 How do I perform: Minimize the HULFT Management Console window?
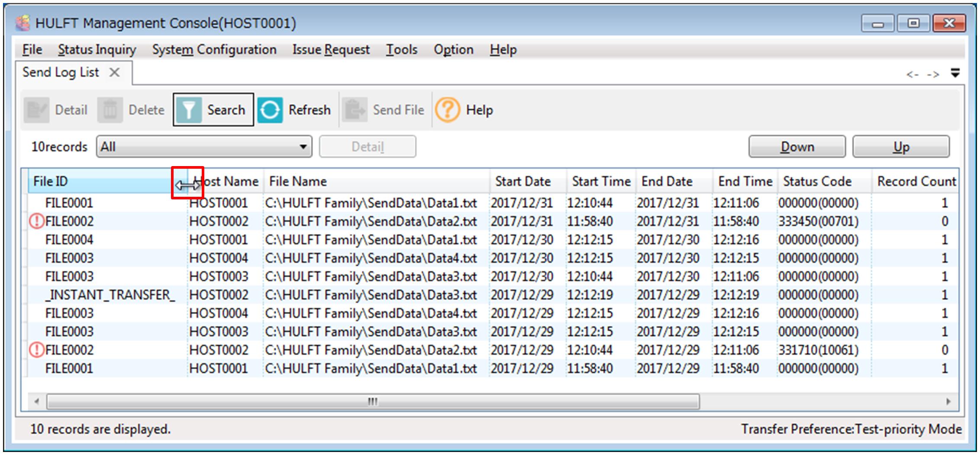(877, 24)
